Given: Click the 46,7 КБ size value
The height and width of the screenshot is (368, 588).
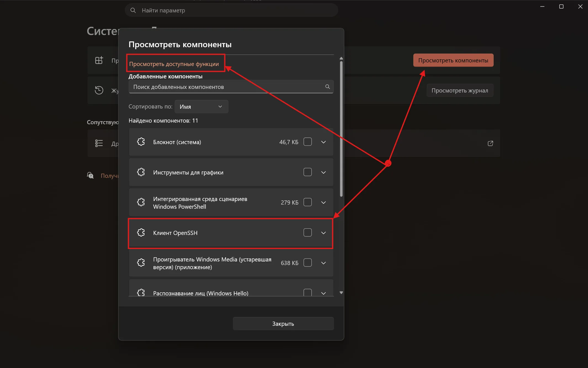Looking at the screenshot, I should pyautogui.click(x=289, y=142).
